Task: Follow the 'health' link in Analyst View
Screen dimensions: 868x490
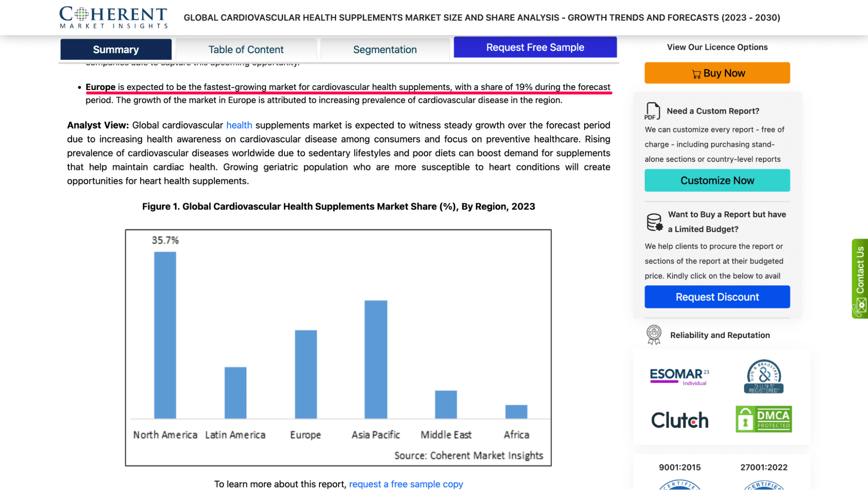Action: point(239,125)
